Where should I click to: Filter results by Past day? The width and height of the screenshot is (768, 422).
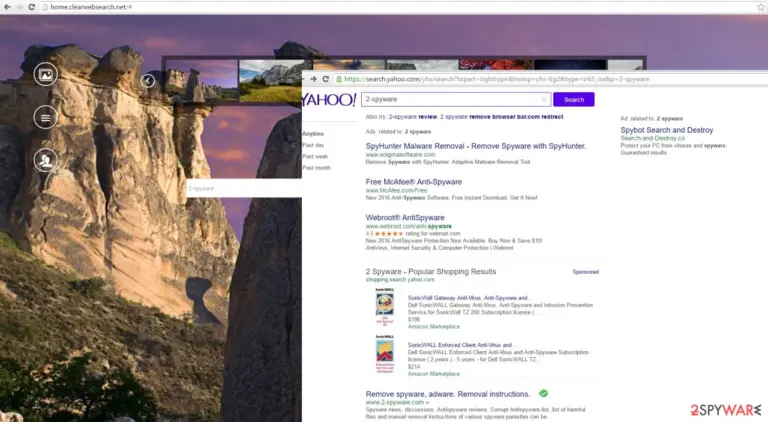313,145
